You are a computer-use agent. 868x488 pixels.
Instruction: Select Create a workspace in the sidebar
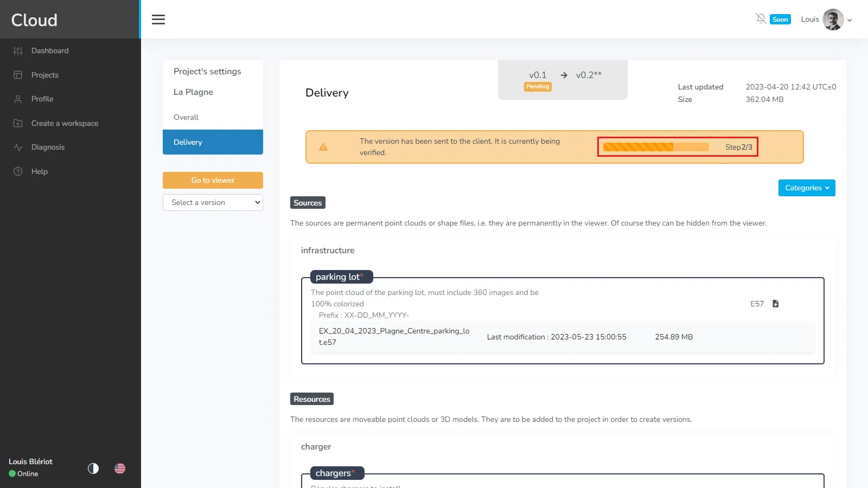(x=65, y=123)
